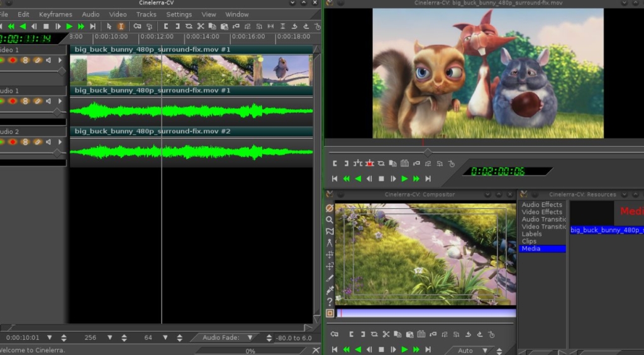Open the Settings menu
Viewport: 644px width, 355px height.
coord(179,14)
